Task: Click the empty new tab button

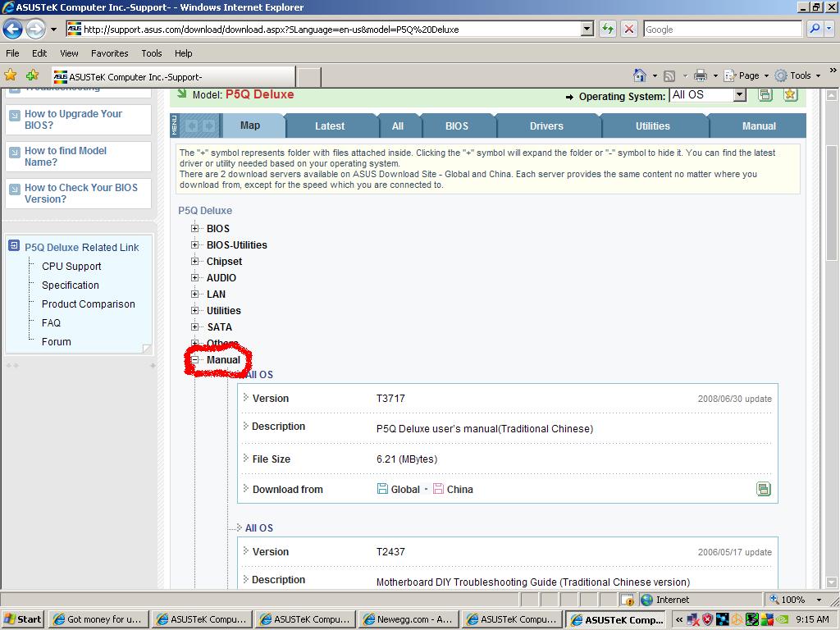Action: (x=309, y=77)
